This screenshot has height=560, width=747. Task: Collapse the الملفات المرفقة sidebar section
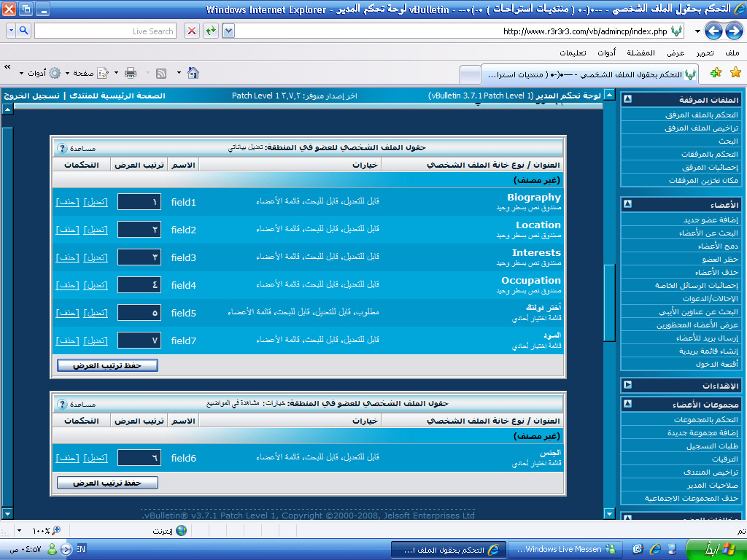click(x=627, y=100)
